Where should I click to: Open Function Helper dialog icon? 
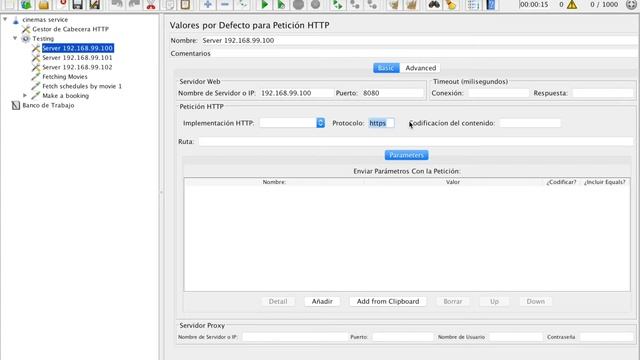473,4
